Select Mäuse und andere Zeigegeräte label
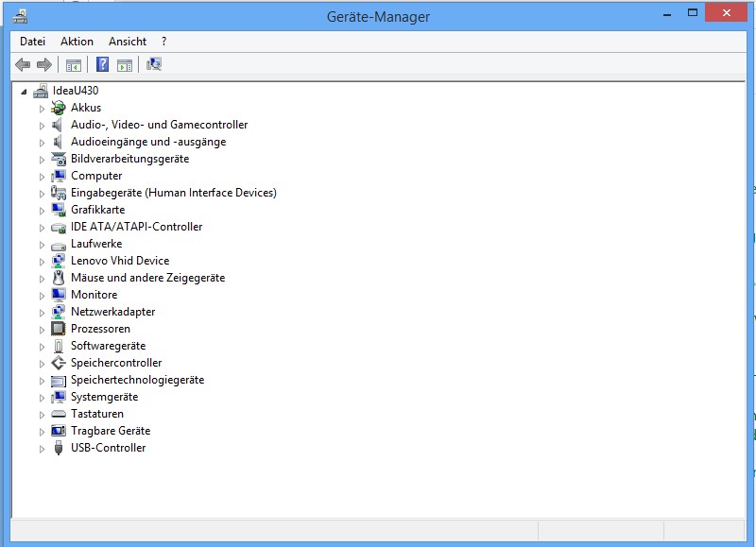Image resolution: width=756 pixels, height=547 pixels. [148, 278]
